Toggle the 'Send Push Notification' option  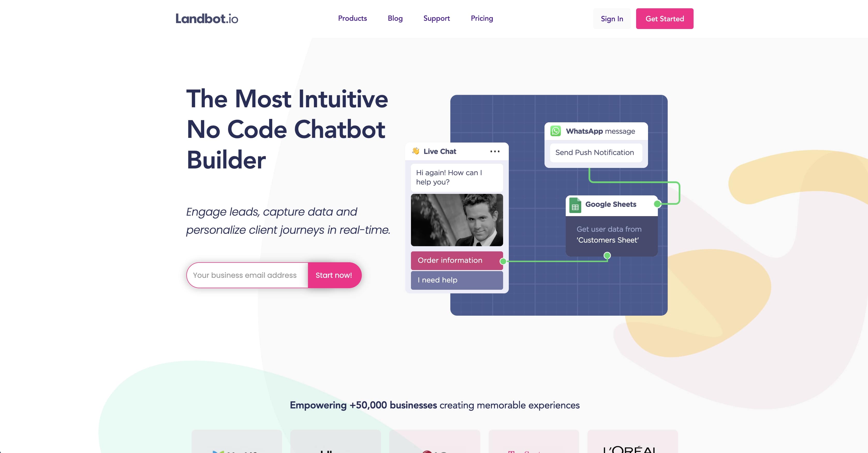594,152
